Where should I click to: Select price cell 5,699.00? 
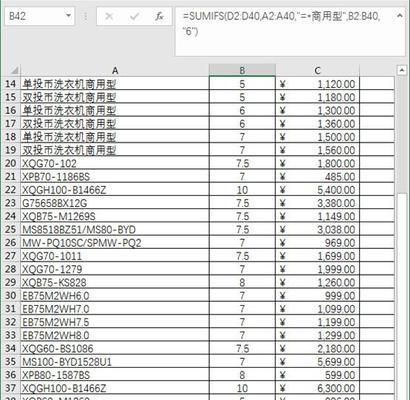318,362
